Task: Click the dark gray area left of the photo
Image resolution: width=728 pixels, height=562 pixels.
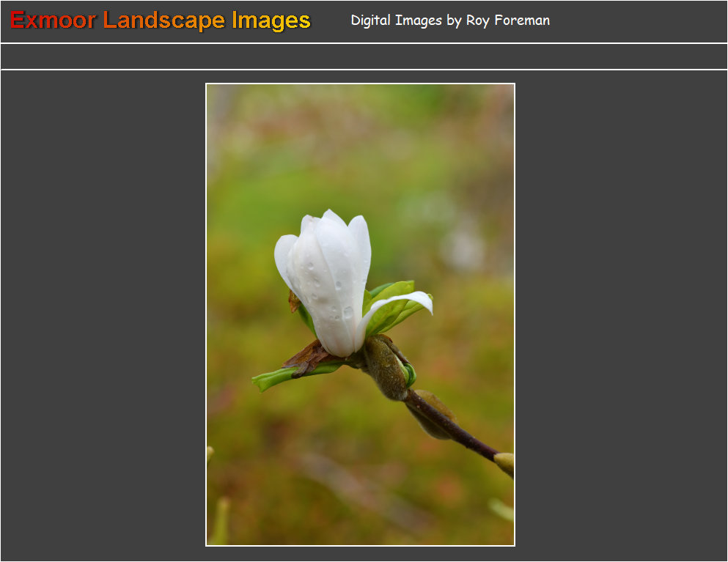Action: pos(103,315)
